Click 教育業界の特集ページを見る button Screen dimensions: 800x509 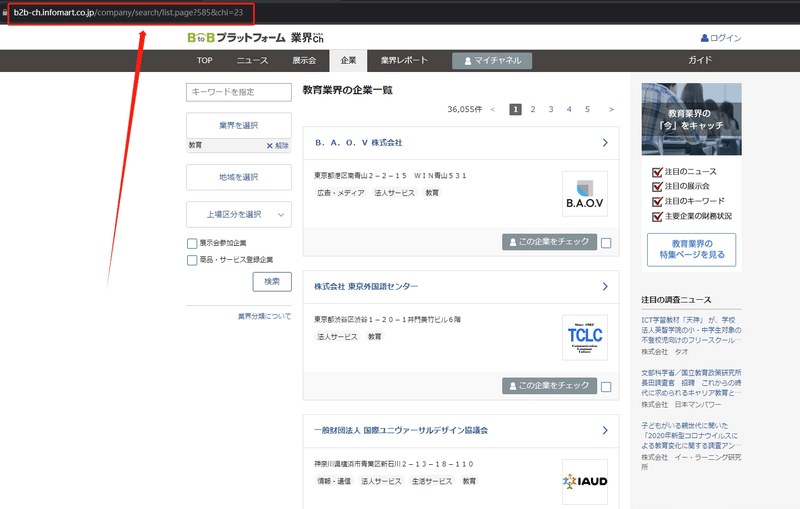pos(691,250)
